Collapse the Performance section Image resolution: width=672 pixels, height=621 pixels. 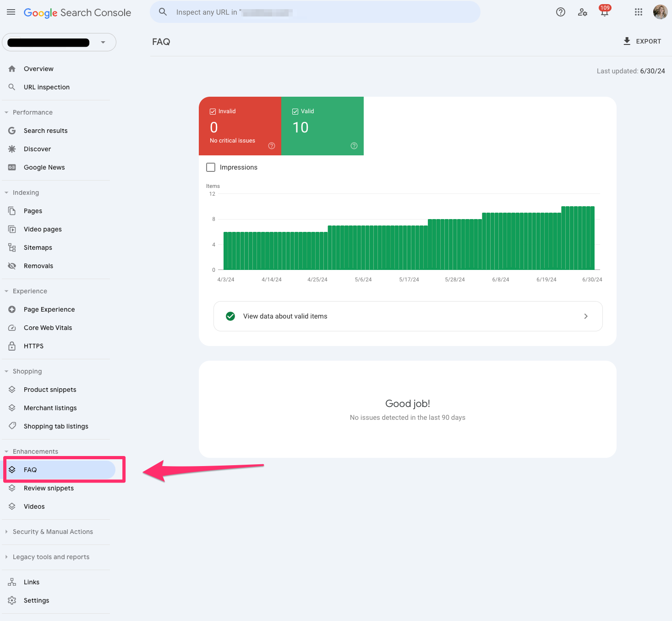tap(6, 112)
